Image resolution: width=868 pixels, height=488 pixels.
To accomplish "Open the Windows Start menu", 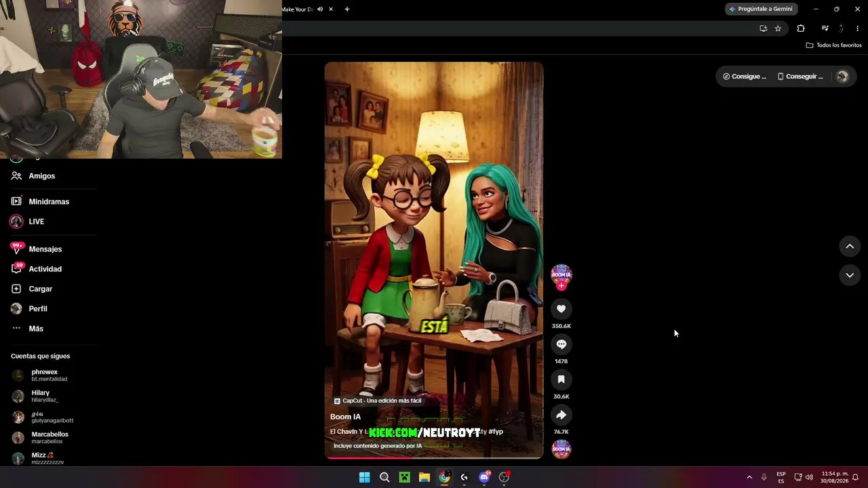I will coord(364,477).
